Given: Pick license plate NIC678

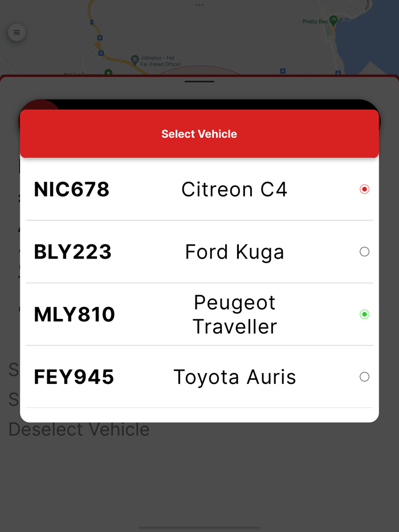Looking at the screenshot, I should (x=72, y=189).
